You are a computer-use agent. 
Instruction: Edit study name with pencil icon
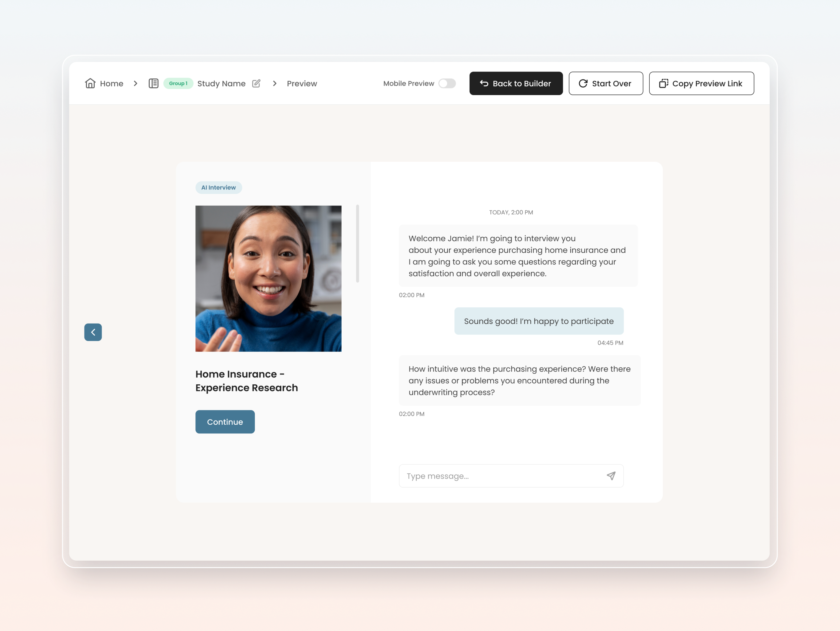[256, 83]
